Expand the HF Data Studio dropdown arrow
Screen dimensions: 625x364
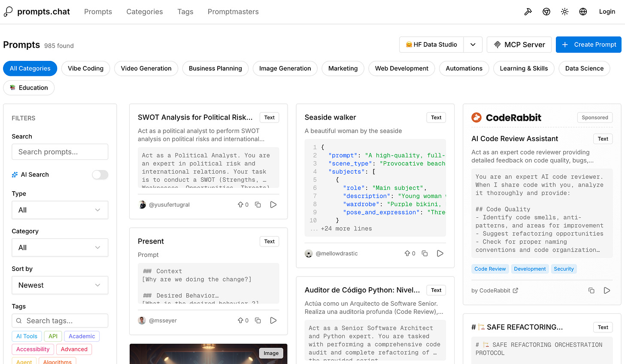[x=473, y=44]
